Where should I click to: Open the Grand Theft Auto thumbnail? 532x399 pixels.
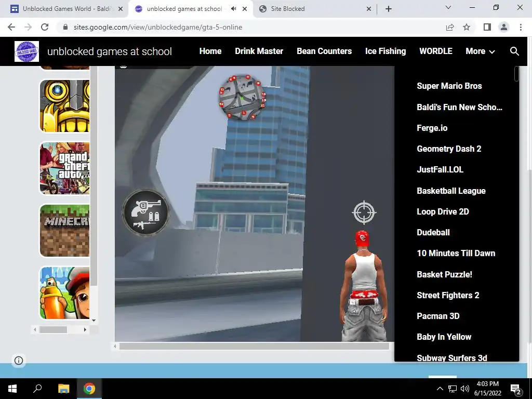point(65,168)
